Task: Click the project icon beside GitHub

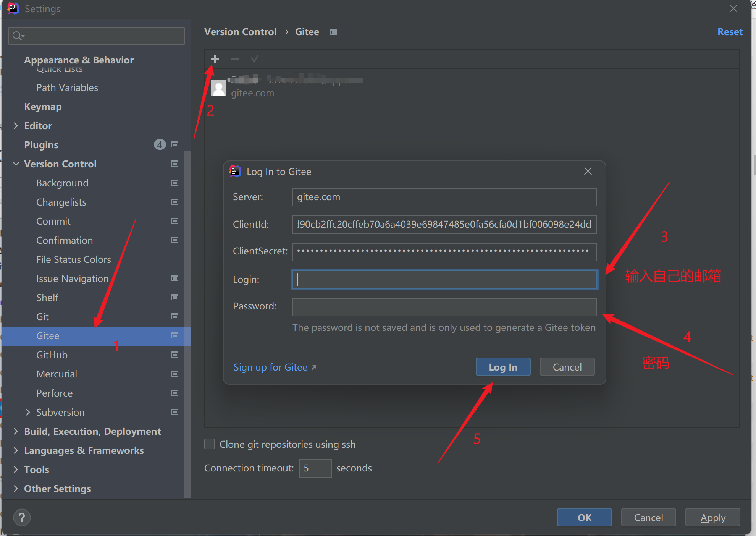Action: [175, 355]
